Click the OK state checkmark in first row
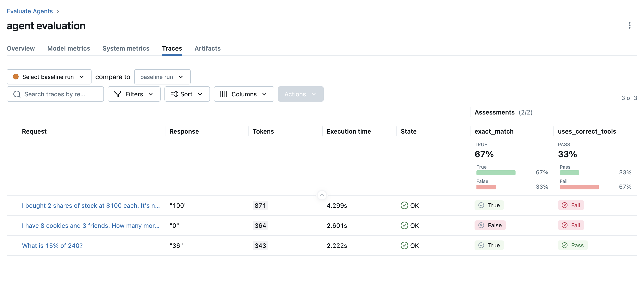Screen dimensions: 644x281 [404, 205]
